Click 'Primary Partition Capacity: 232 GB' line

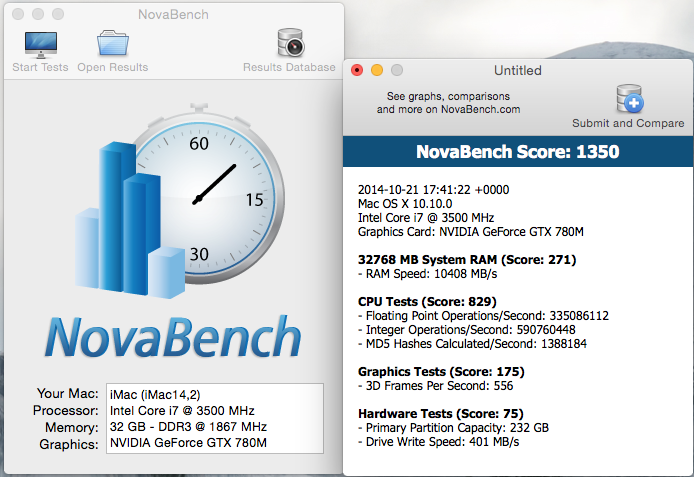tap(453, 428)
